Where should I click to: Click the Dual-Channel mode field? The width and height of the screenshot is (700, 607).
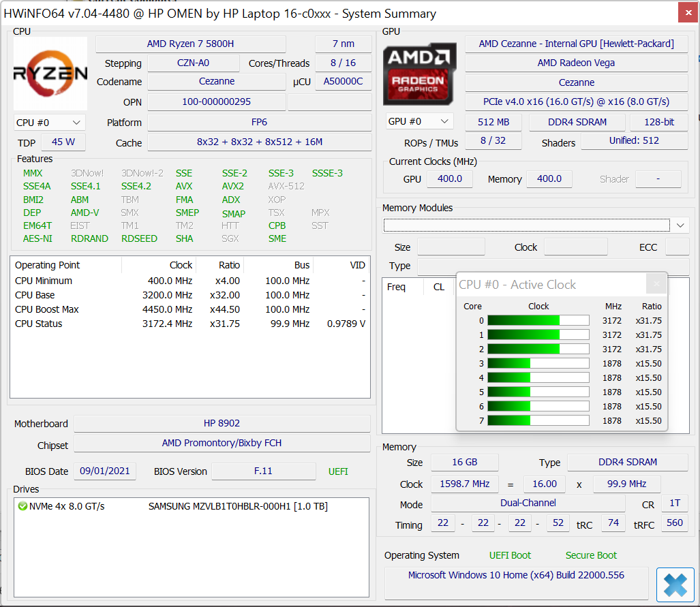pyautogui.click(x=528, y=503)
